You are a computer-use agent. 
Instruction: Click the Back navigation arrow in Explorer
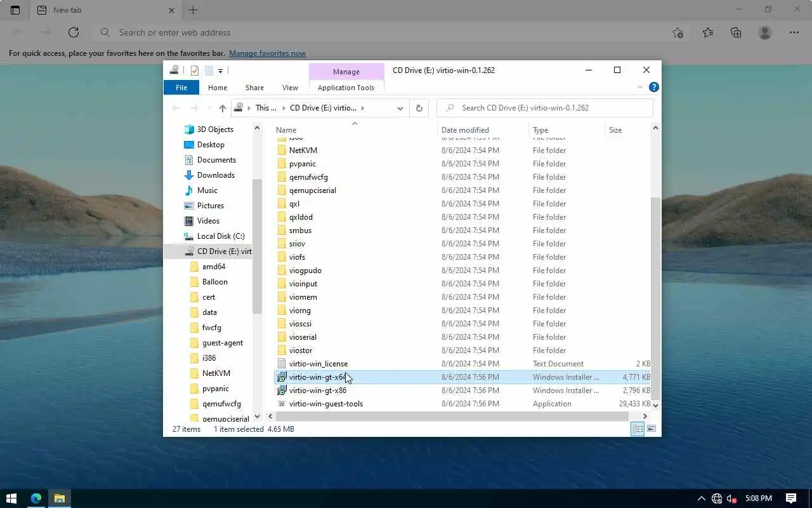click(176, 108)
